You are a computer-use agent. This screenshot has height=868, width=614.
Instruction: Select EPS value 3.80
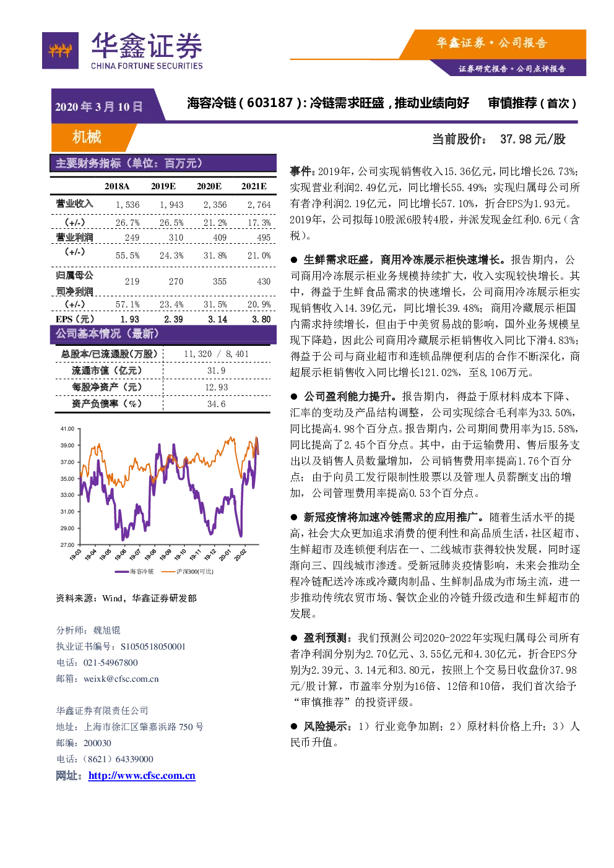click(x=261, y=319)
